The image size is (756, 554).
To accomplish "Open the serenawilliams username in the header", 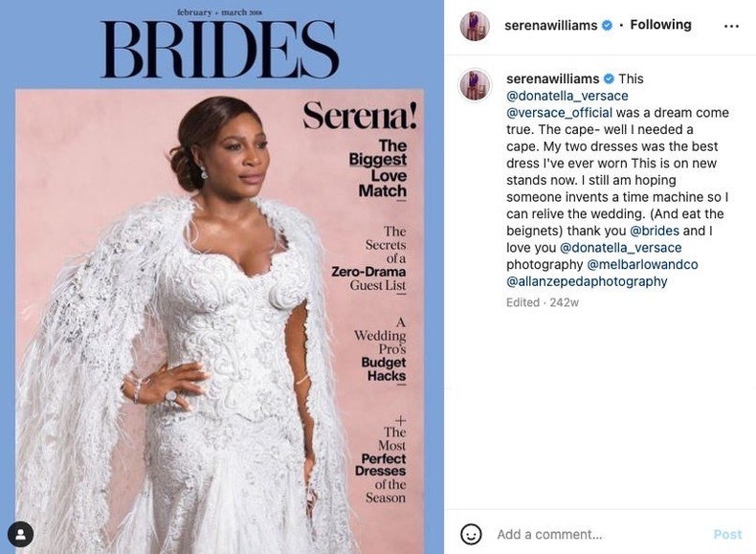I will tap(550, 26).
